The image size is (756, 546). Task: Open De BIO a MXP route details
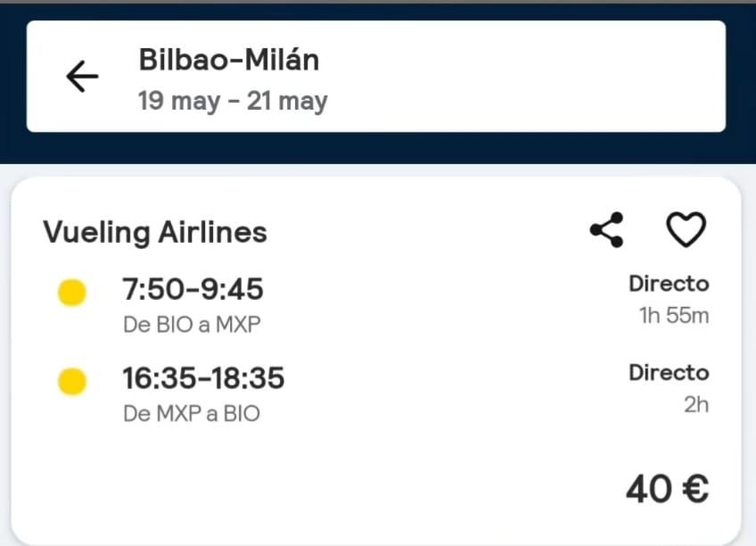click(191, 325)
